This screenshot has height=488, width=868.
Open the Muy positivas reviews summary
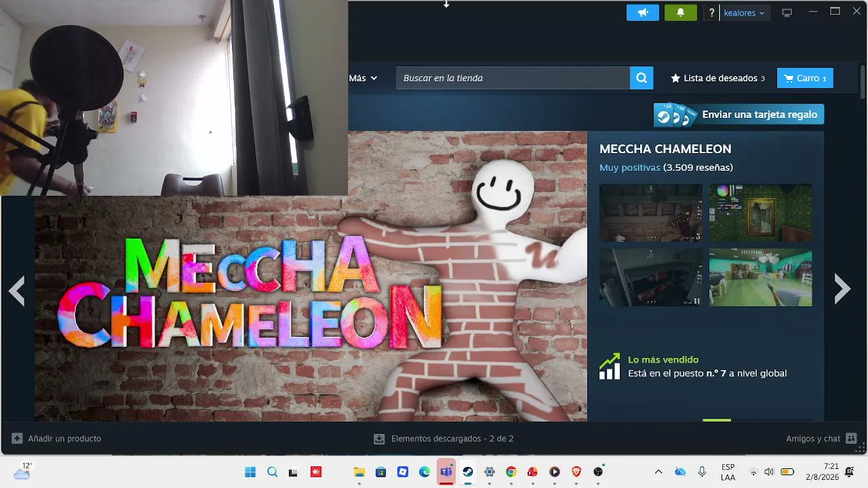pyautogui.click(x=666, y=167)
